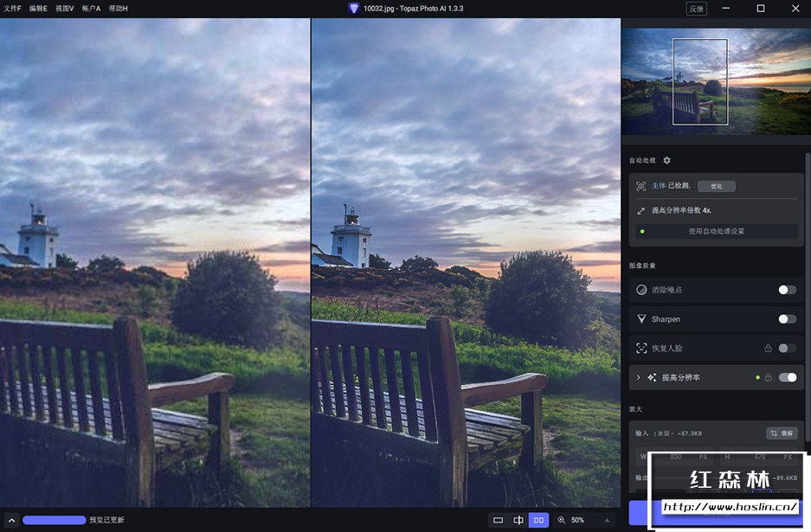Open the 文件F menu
Viewport: 811px width, 532px height.
point(12,9)
